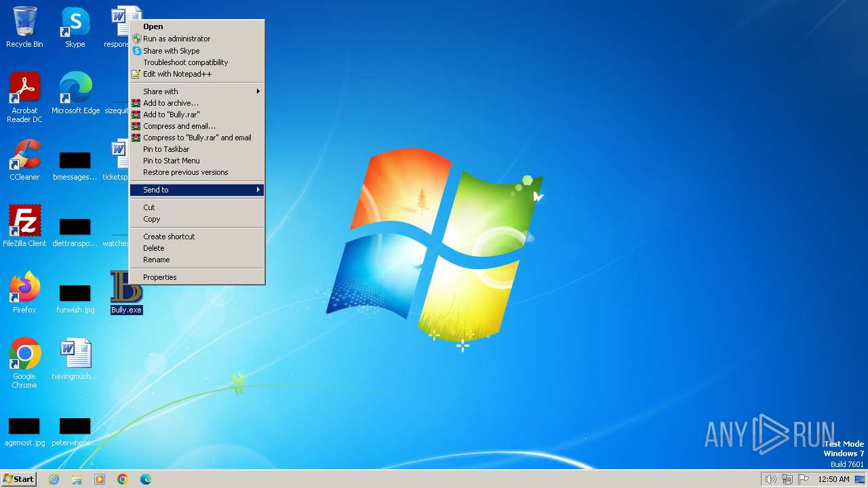Select the CCleaner desktop icon
This screenshot has width=868, height=488.
[24, 160]
